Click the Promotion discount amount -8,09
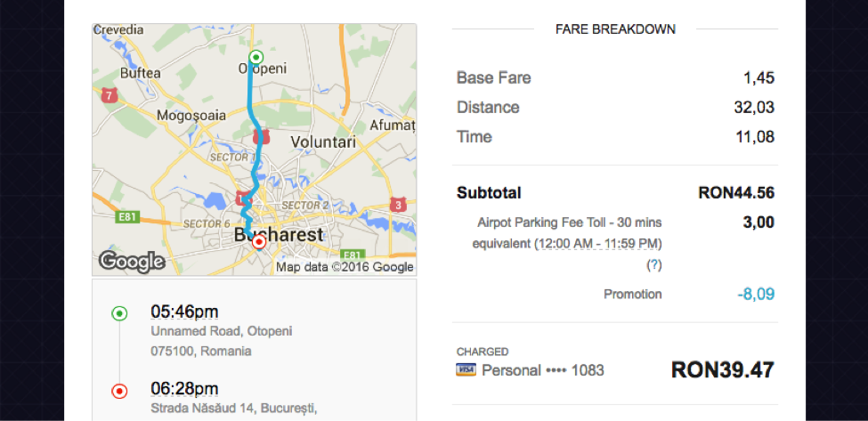Screen dimensions: 868x421 (x=755, y=294)
